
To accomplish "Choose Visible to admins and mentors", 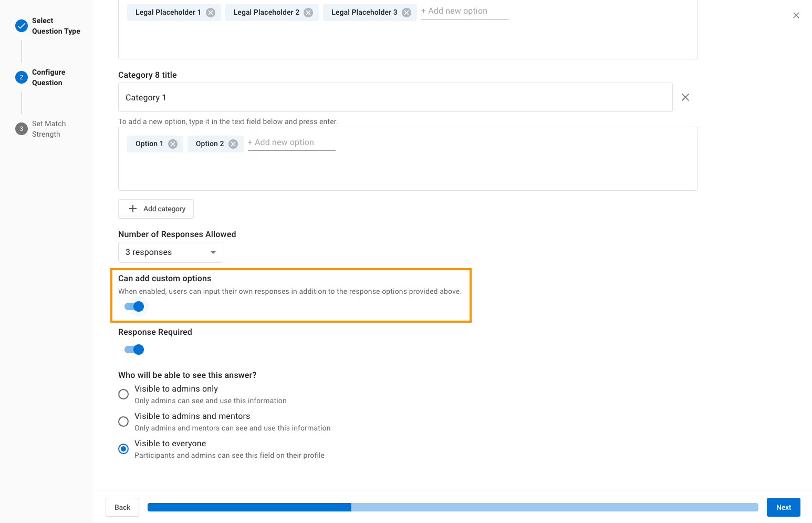I will [x=123, y=422].
